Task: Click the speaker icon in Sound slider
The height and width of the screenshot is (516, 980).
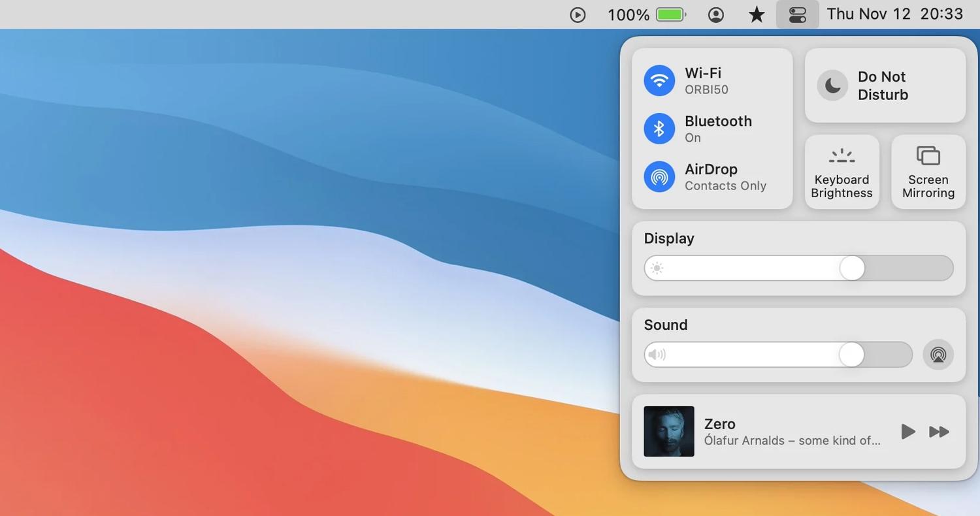Action: tap(657, 355)
